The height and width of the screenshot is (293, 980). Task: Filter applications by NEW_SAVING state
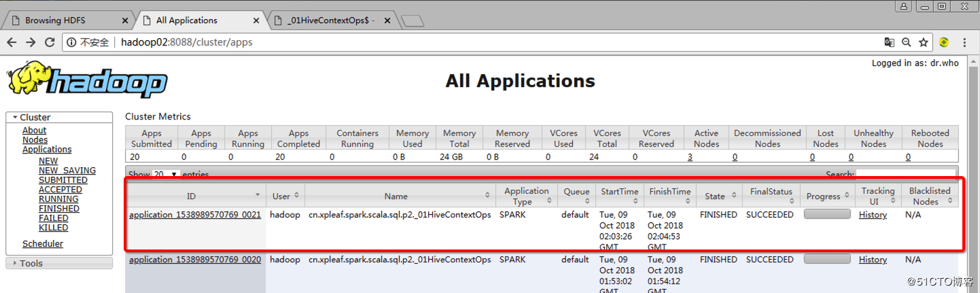[67, 171]
